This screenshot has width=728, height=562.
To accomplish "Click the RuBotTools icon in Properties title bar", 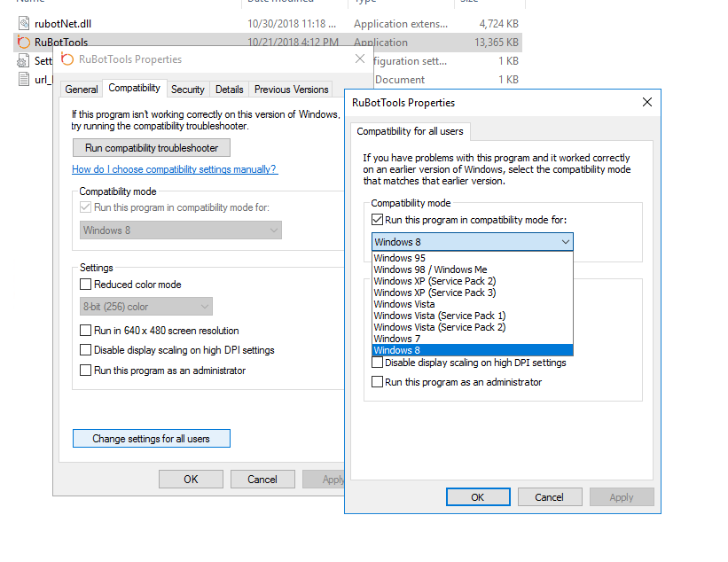I will pyautogui.click(x=67, y=59).
